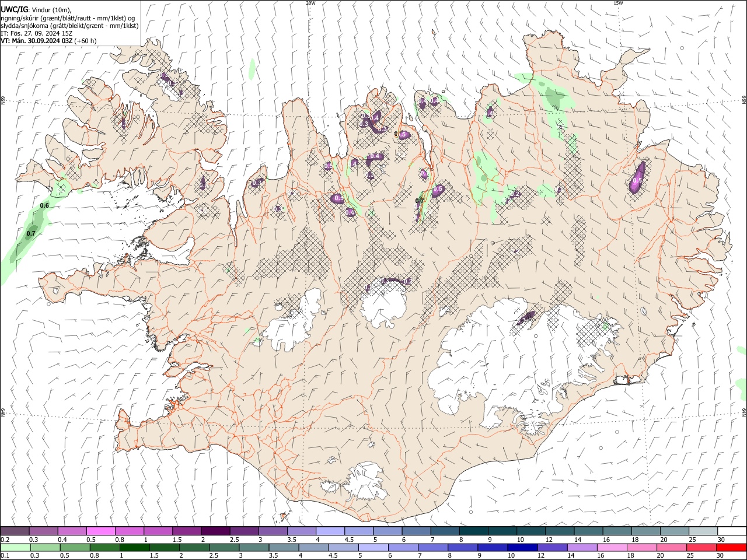747x560 pixels.
Task: Click the 'rigning/skúrir' legend description line
Action: pyautogui.click(x=68, y=17)
